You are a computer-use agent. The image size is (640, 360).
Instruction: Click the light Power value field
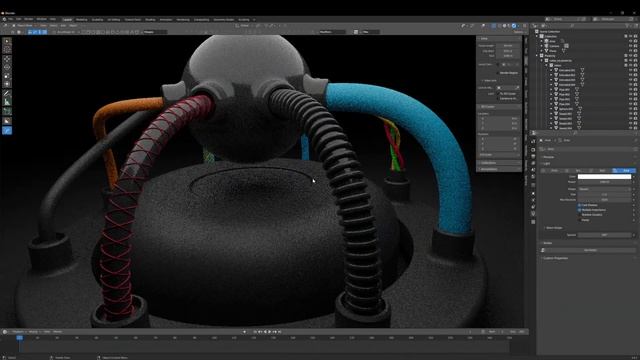(604, 182)
